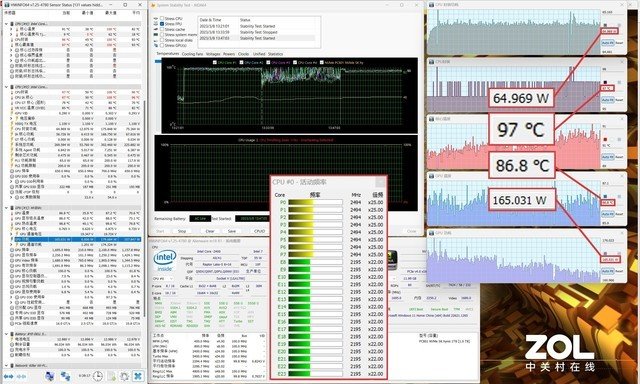640x384 pixels.
Task: Expand the GPU 通道电压 row
Action: (11, 234)
